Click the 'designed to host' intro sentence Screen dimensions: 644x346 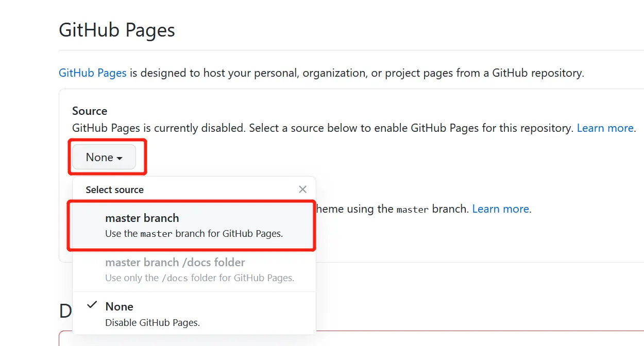355,73
